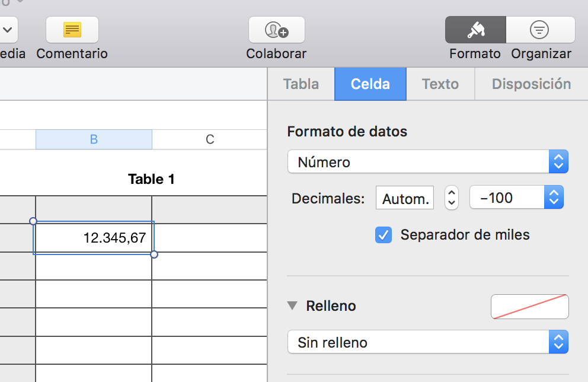Click the Decimales Autom. input field
This screenshot has width=588, height=382.
(405, 198)
